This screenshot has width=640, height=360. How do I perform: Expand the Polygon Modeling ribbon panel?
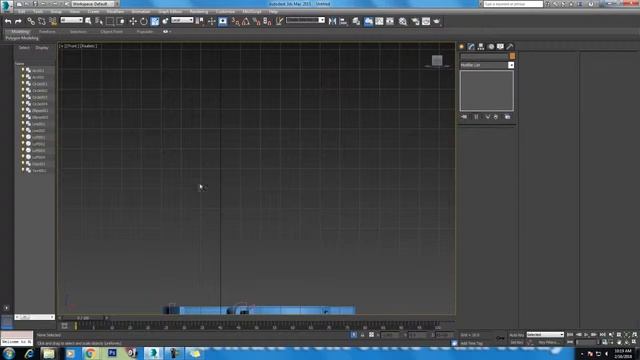22,38
